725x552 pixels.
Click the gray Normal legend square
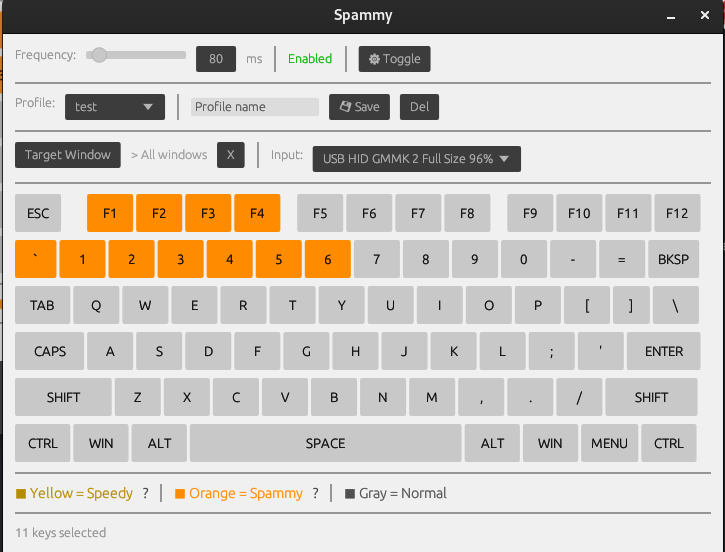click(350, 494)
